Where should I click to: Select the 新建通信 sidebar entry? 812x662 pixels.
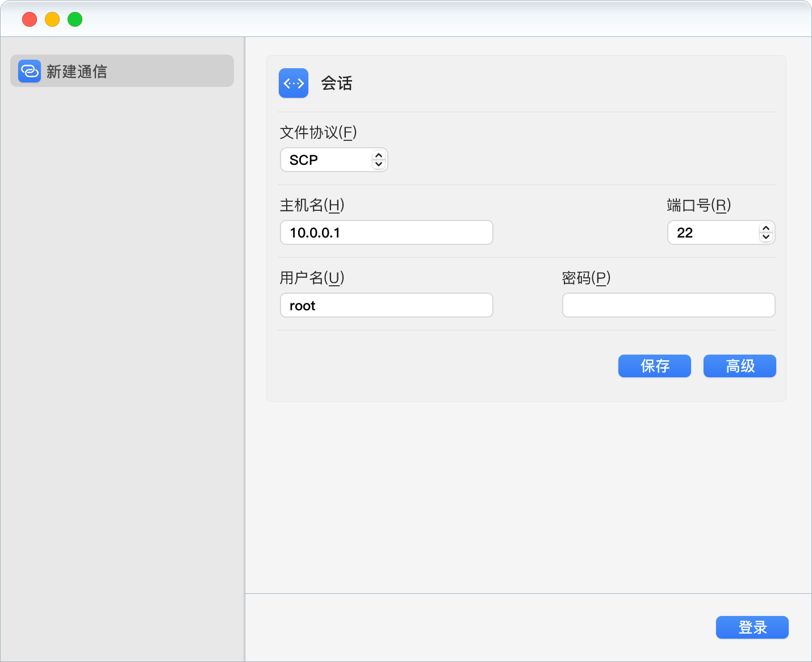pos(122,71)
